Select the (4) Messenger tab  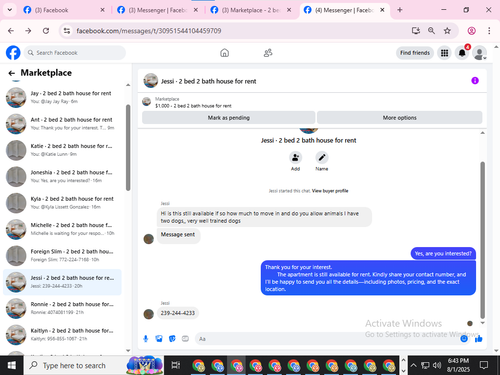344,10
